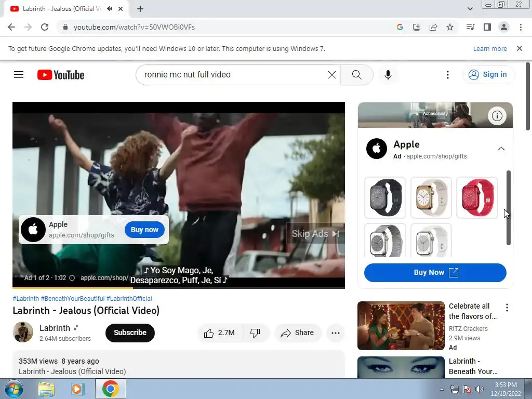This screenshot has width=532, height=399.
Task: Open the volume tray icon
Action: click(x=479, y=389)
